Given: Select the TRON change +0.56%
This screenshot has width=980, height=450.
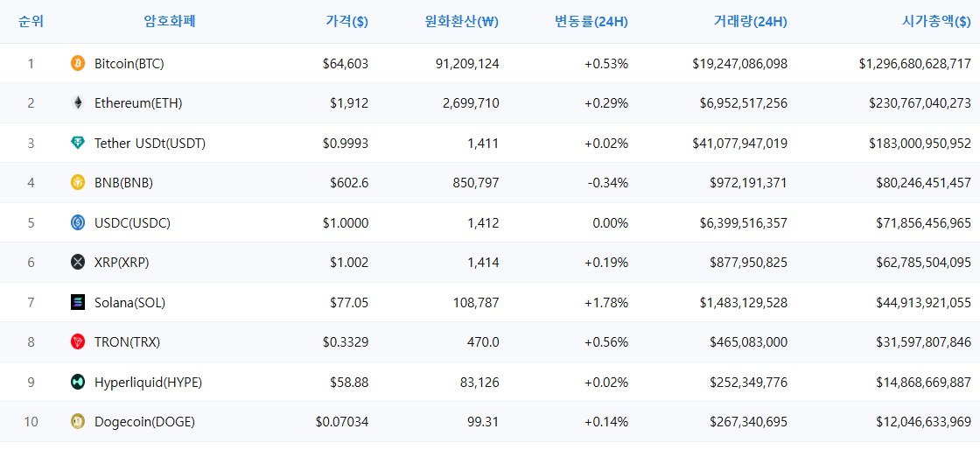Looking at the screenshot, I should click(606, 342).
